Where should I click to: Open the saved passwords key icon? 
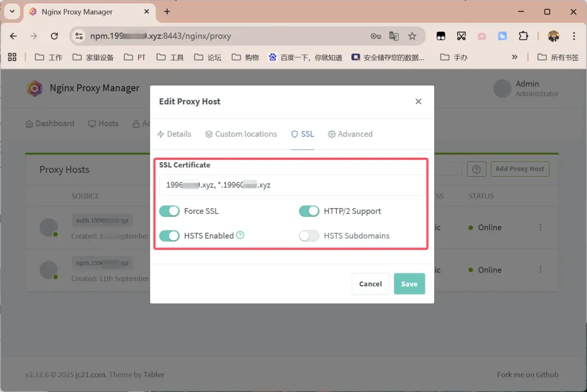tap(376, 36)
